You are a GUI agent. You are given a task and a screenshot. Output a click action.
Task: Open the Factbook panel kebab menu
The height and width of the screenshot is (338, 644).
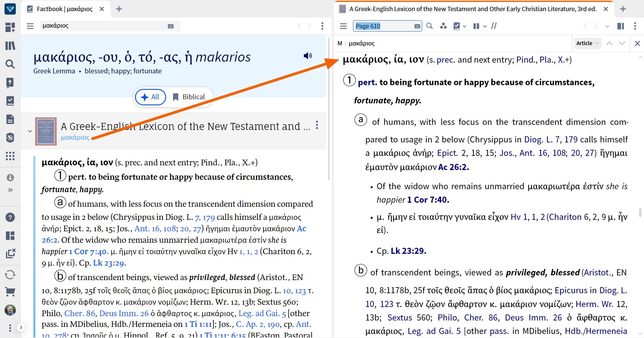(x=322, y=26)
